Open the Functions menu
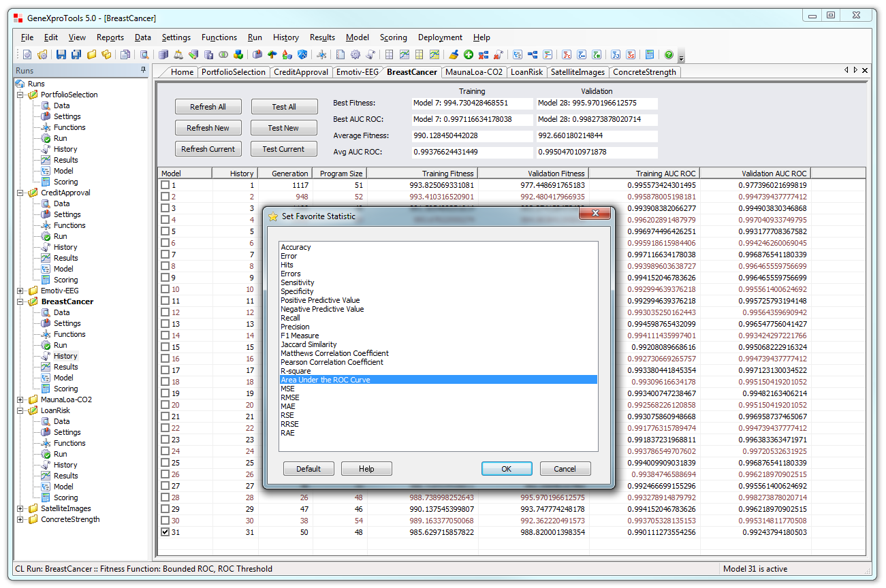 tap(219, 37)
